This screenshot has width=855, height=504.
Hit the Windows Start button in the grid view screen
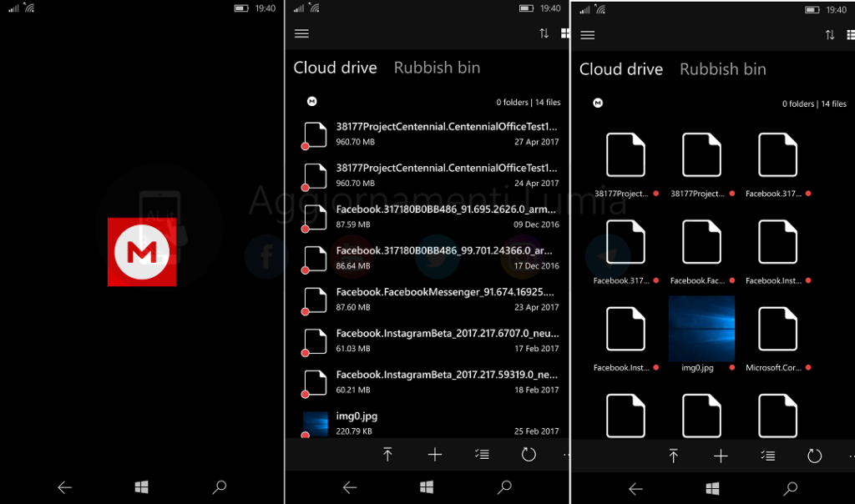(x=713, y=489)
